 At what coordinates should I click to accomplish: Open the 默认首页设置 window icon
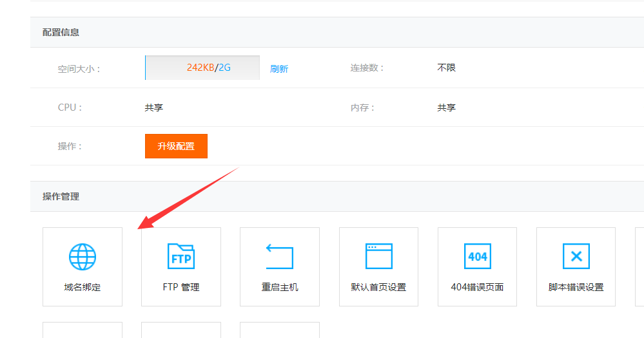[378, 256]
